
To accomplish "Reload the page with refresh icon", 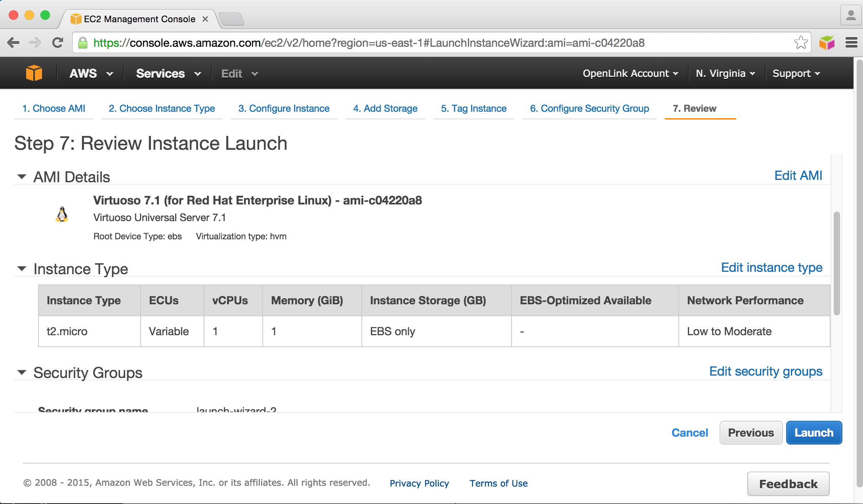I will 58,43.
